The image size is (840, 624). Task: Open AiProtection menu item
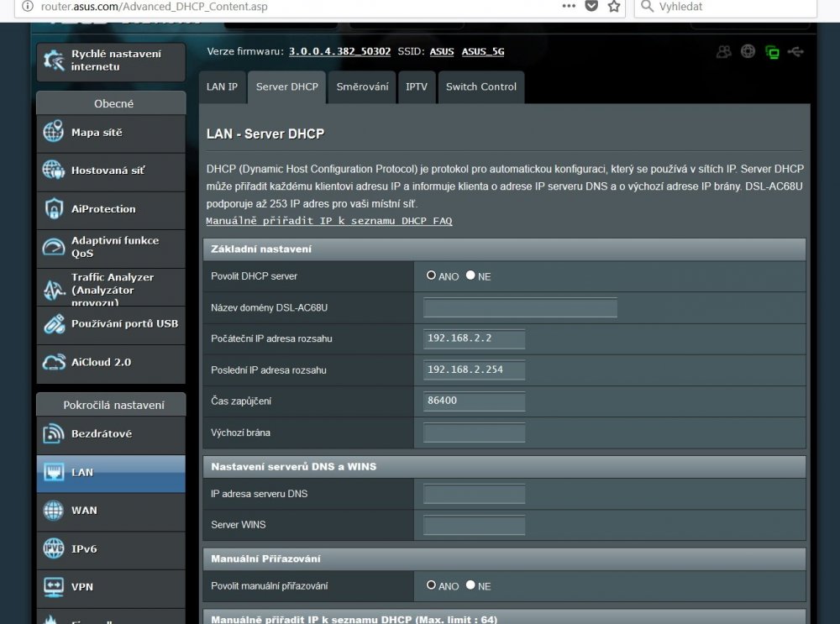point(111,209)
